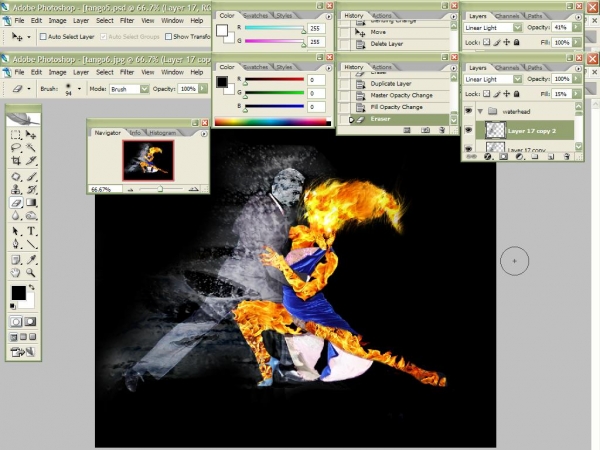Viewport: 600px width, 450px height.
Task: Select the Brush tool in toolbox
Action: tap(31, 176)
